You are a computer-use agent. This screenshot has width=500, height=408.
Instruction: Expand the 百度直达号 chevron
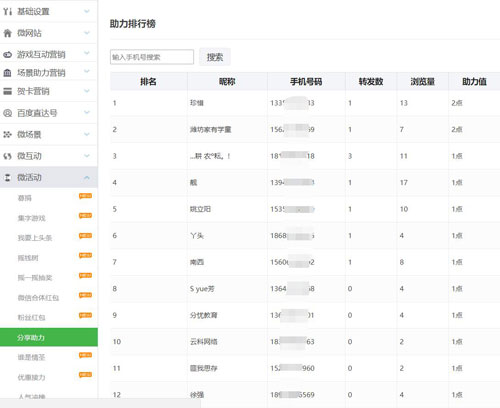pyautogui.click(x=87, y=113)
